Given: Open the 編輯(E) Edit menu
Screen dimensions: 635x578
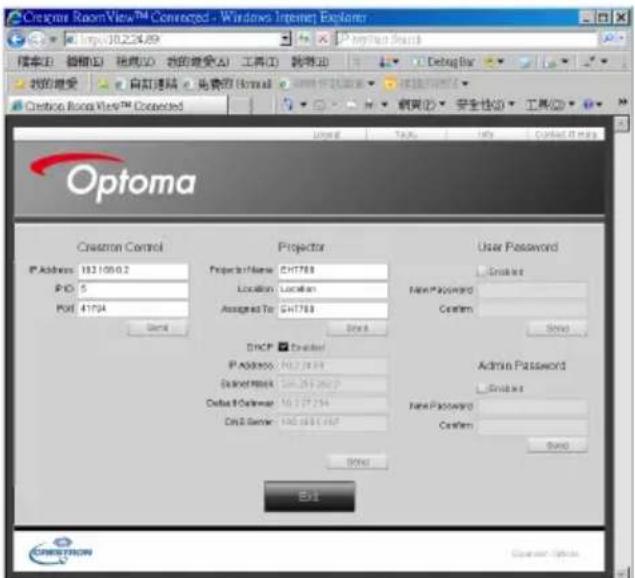Looking at the screenshot, I should [85, 62].
